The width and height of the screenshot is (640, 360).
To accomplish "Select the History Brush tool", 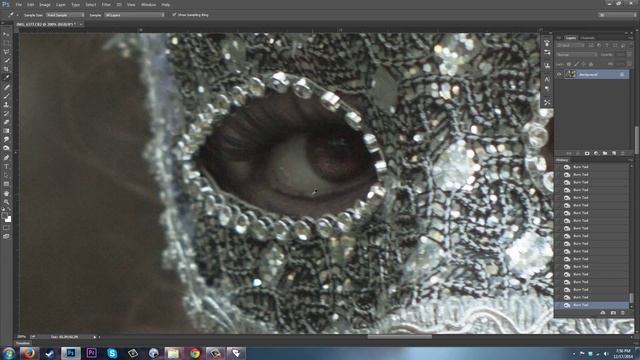I will pyautogui.click(x=6, y=113).
